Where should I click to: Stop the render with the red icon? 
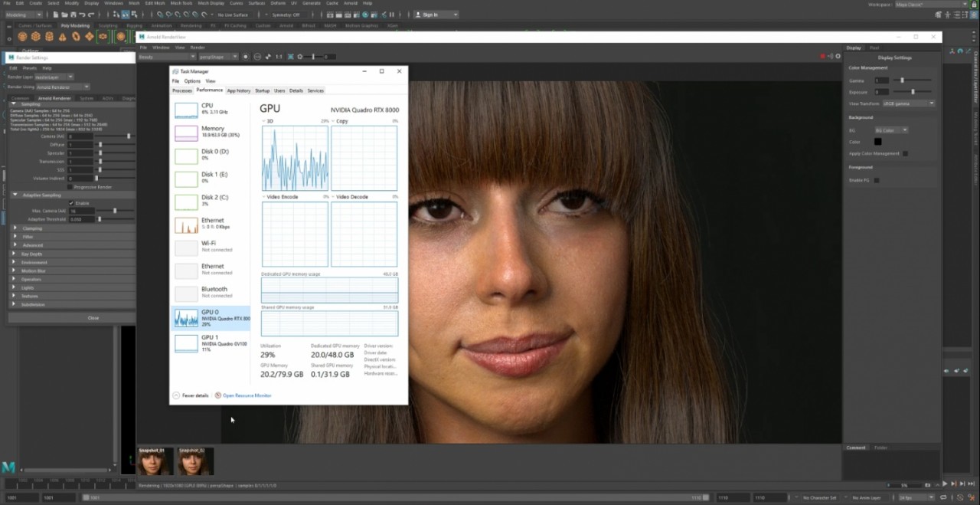click(823, 57)
